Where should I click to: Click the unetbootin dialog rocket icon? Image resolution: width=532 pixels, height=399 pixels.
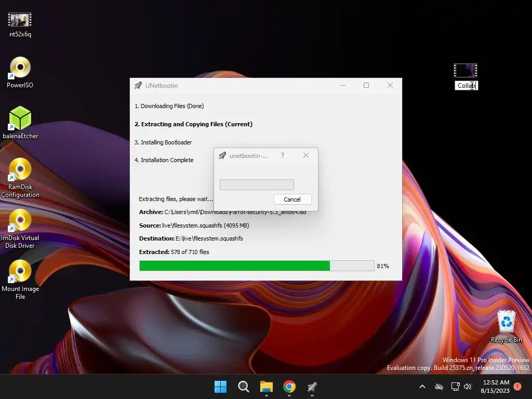pyautogui.click(x=222, y=156)
